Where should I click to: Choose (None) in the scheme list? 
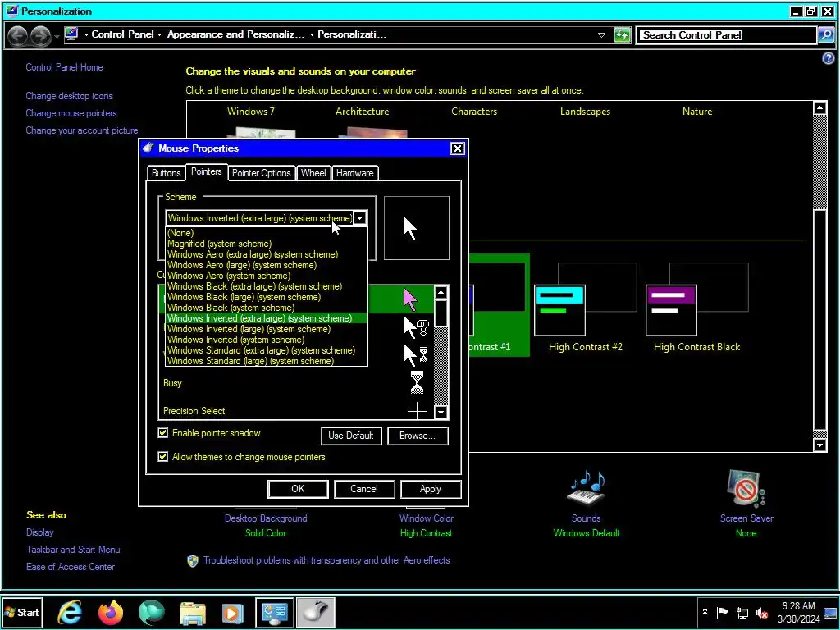tap(267, 233)
